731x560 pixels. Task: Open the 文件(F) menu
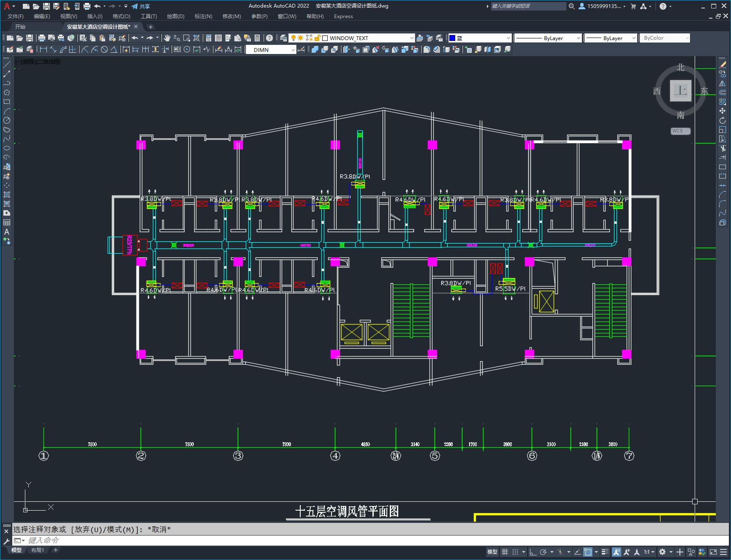(x=16, y=16)
